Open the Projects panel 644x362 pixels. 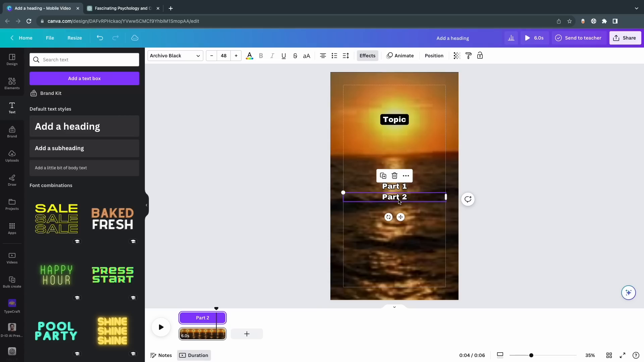tap(12, 204)
